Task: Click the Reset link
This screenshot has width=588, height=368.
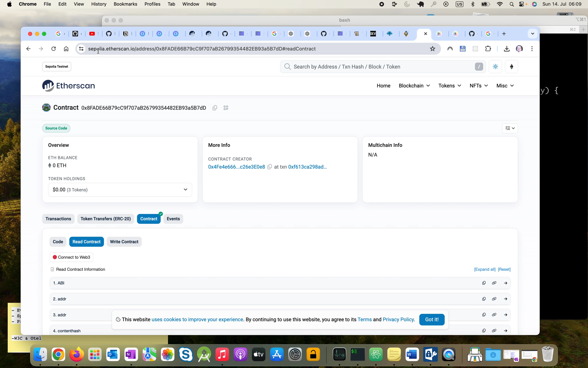Action: point(504,269)
